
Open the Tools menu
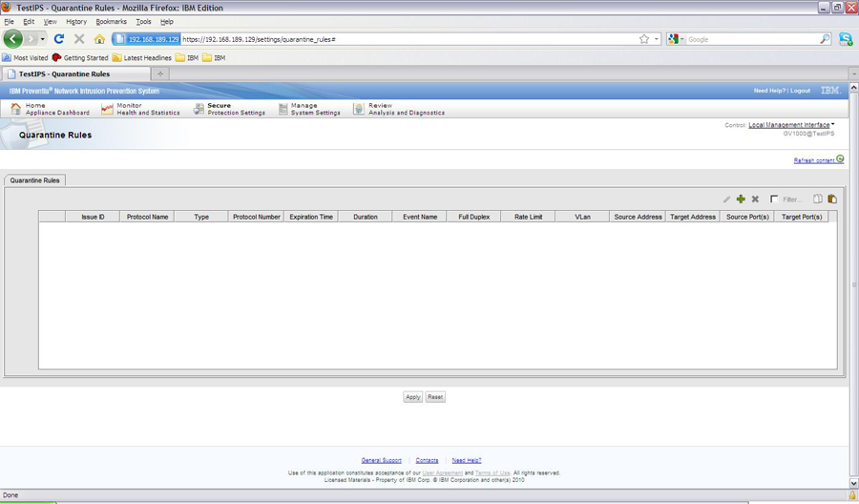[143, 21]
